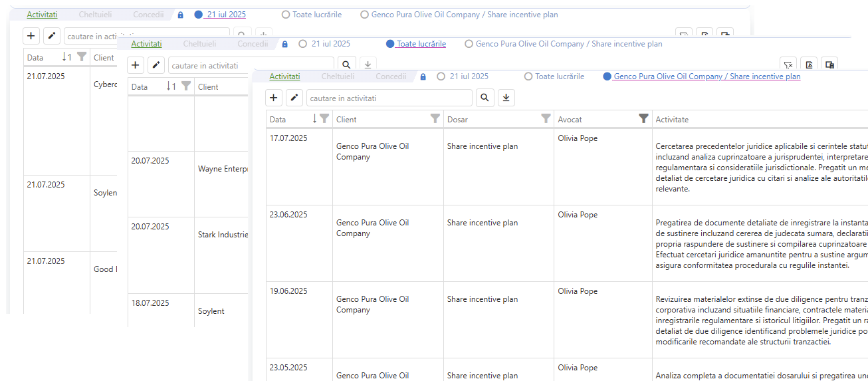The height and width of the screenshot is (381, 868).
Task: Click the pencil edit icon in rearmost panel
Action: [51, 36]
